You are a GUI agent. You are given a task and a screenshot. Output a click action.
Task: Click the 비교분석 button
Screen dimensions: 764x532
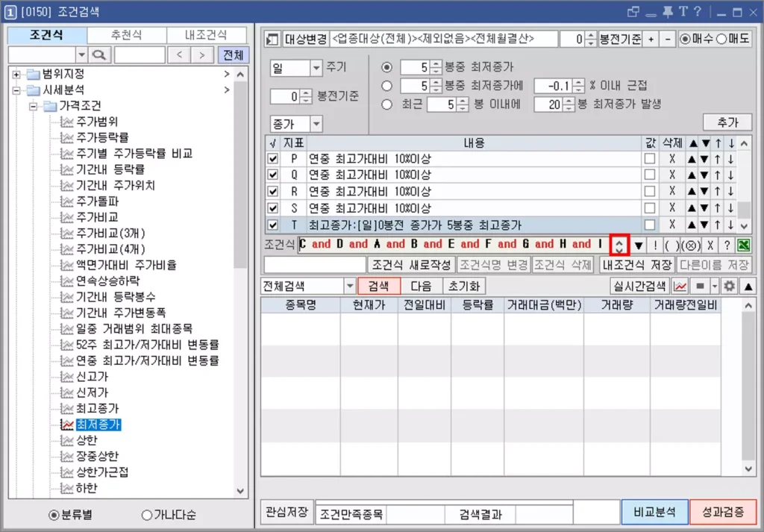pos(655,512)
